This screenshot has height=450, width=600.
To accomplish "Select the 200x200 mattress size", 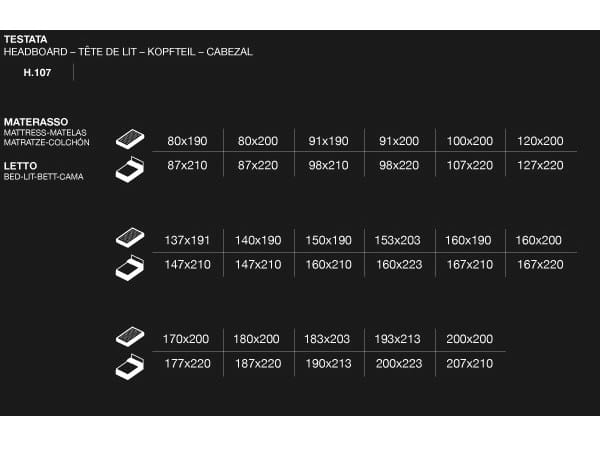I will (x=470, y=339).
